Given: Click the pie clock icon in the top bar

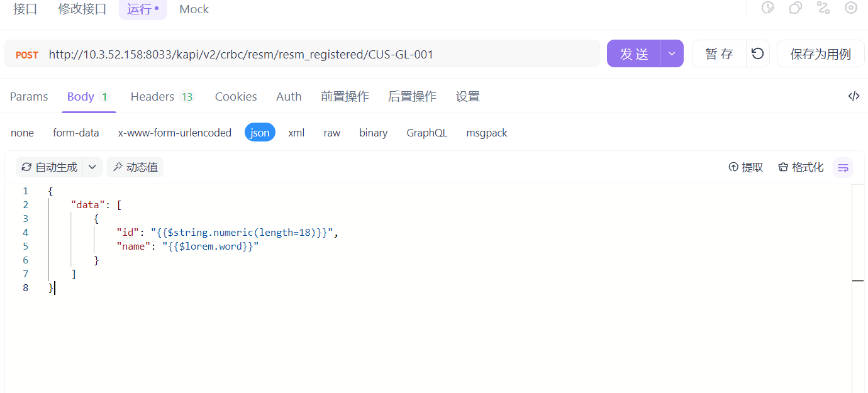Looking at the screenshot, I should (x=768, y=8).
